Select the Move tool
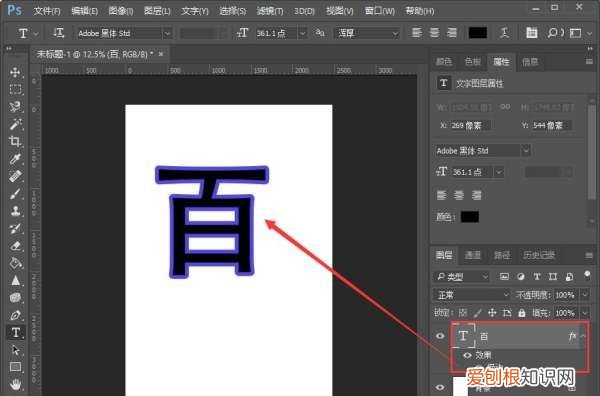 click(15, 72)
